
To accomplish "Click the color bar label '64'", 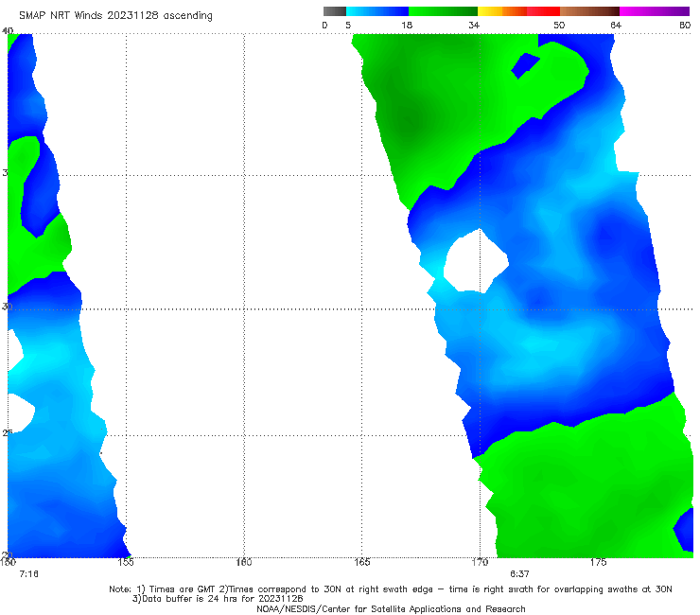I will [616, 25].
